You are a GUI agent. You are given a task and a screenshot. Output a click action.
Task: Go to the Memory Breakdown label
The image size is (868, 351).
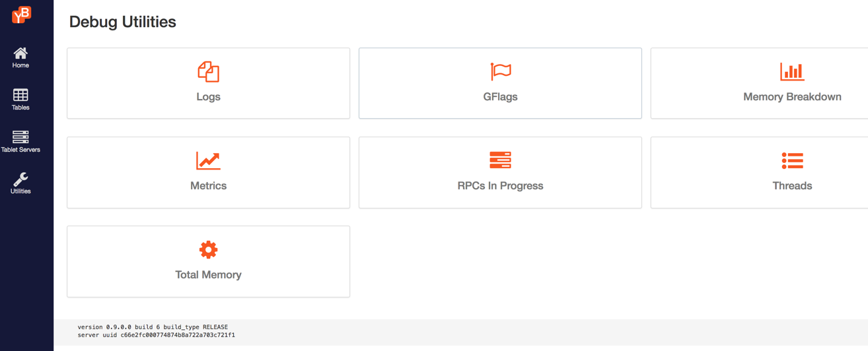pos(791,97)
